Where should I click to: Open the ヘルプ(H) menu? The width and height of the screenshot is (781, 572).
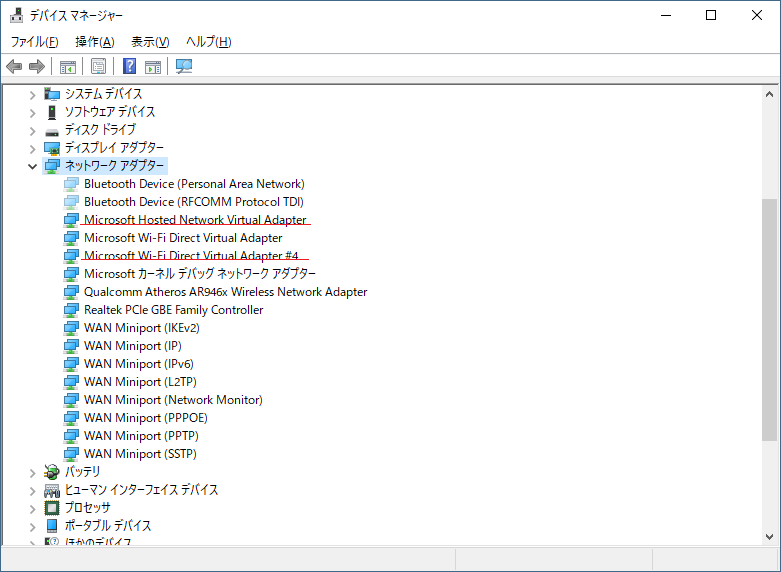click(209, 42)
